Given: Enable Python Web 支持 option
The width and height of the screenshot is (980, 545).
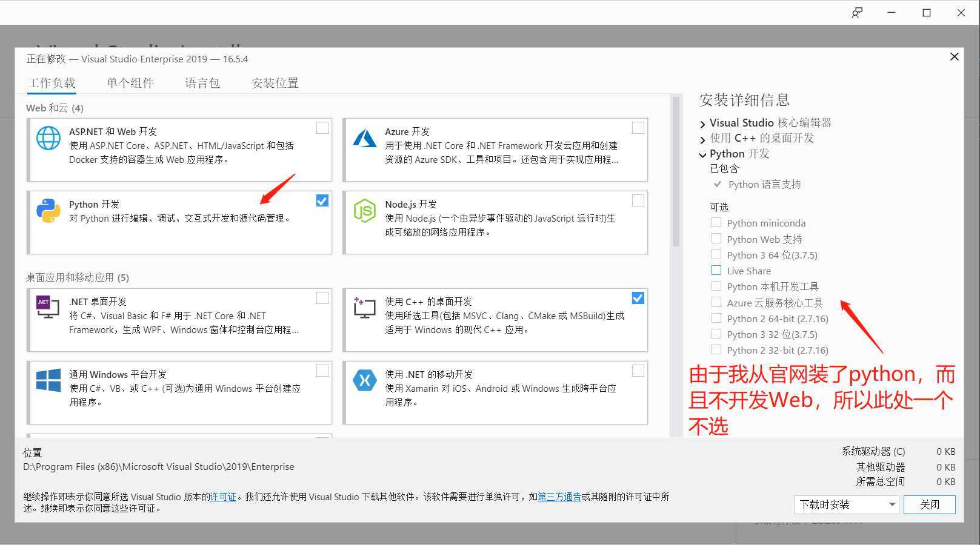Looking at the screenshot, I should coord(716,239).
